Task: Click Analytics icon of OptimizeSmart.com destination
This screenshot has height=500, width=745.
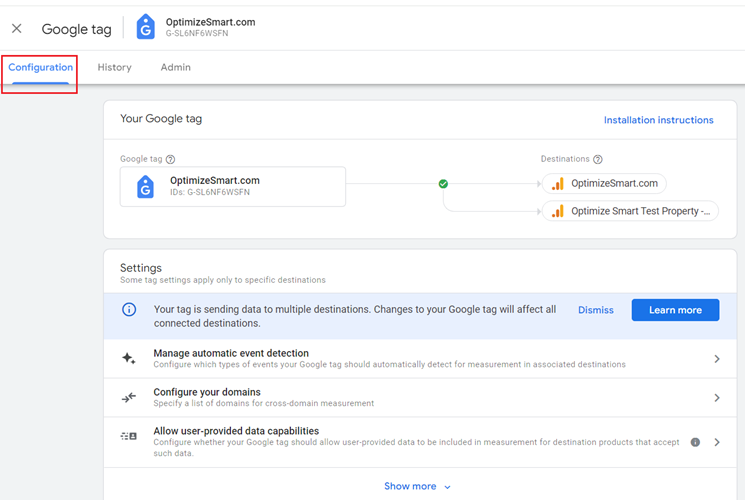Action: click(x=558, y=183)
